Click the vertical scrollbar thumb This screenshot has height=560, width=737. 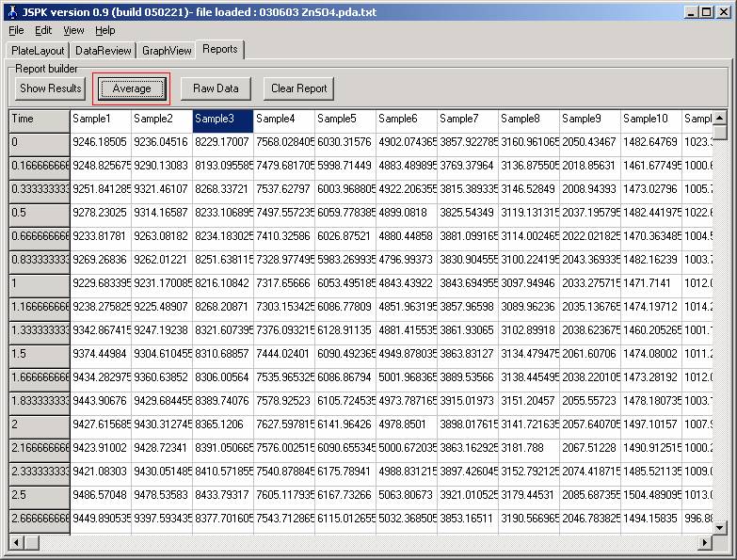coord(720,132)
